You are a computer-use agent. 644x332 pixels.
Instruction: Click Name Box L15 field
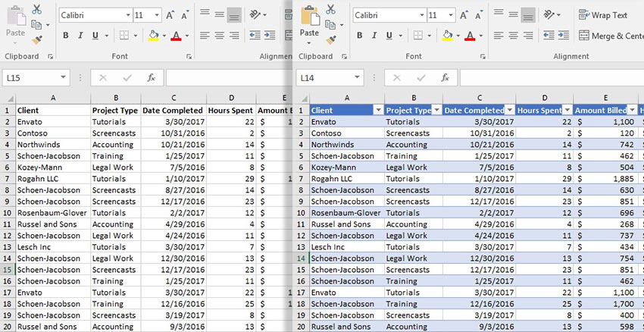(36, 77)
